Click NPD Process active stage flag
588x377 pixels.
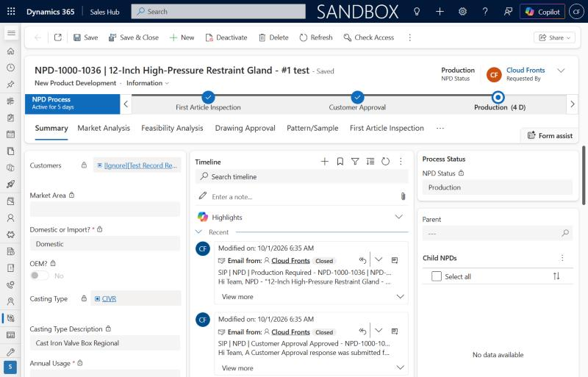(x=72, y=104)
